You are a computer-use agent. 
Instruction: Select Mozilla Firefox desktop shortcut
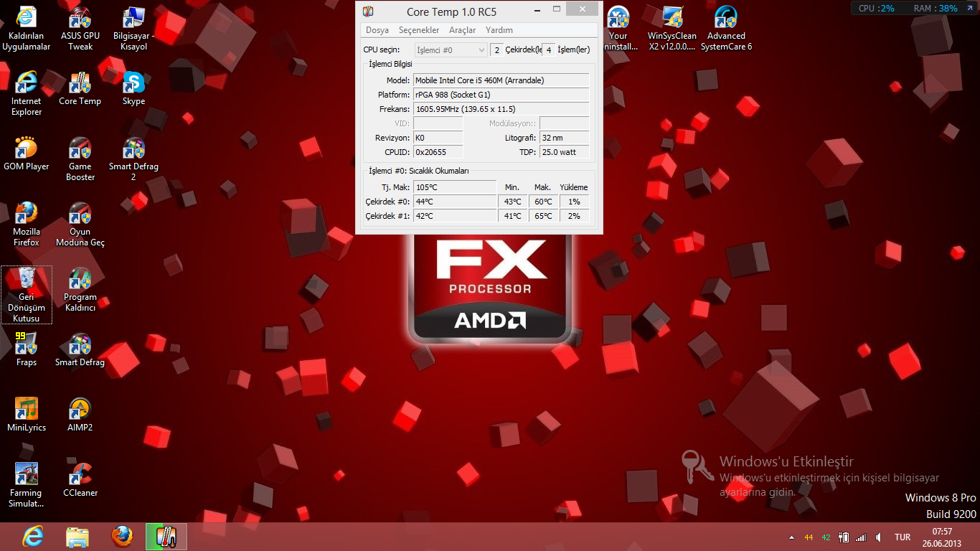[x=27, y=224]
